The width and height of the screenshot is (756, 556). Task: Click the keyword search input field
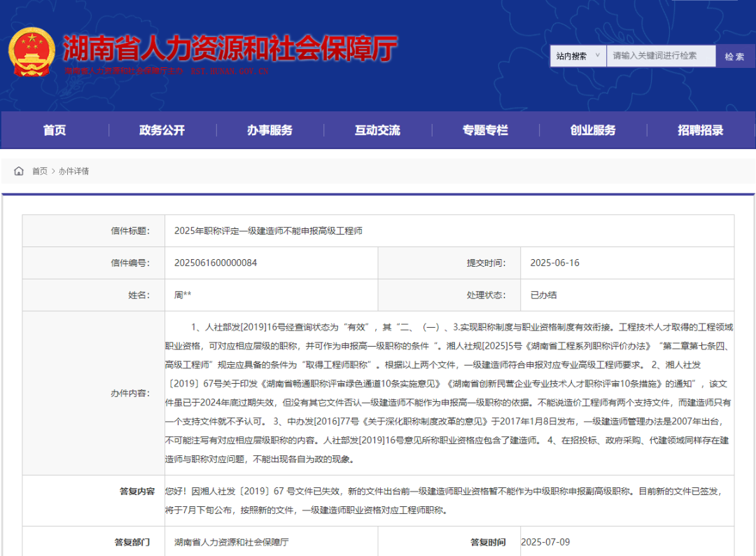[x=660, y=56]
